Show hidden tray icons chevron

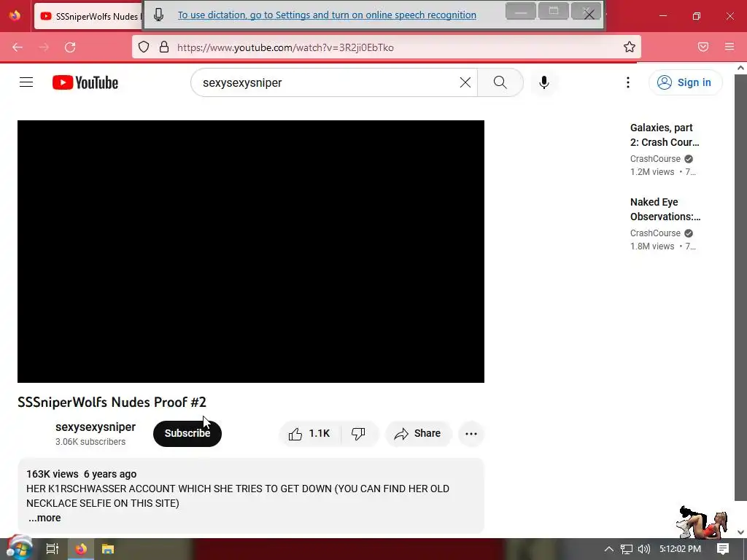pos(609,549)
